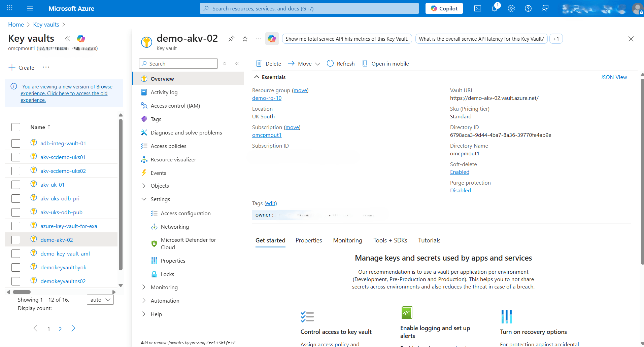Switch to JSON View
Screen dimensions: 644x347
click(x=614, y=77)
